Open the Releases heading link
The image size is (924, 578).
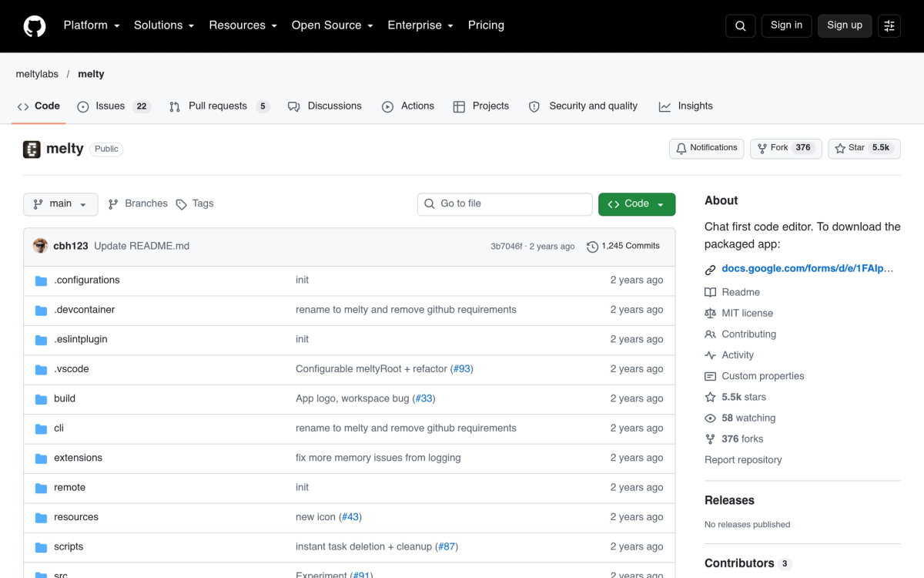pos(729,500)
